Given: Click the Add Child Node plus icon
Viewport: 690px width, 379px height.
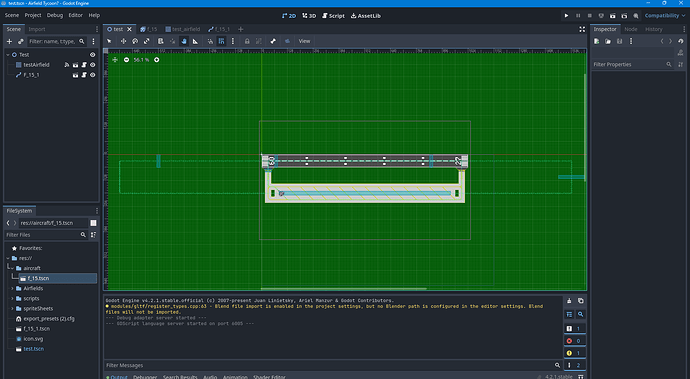Looking at the screenshot, I should (9, 41).
